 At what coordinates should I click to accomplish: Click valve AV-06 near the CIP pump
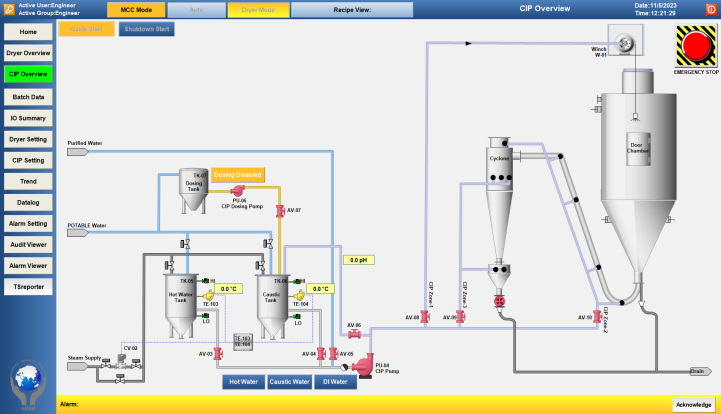[x=354, y=334]
